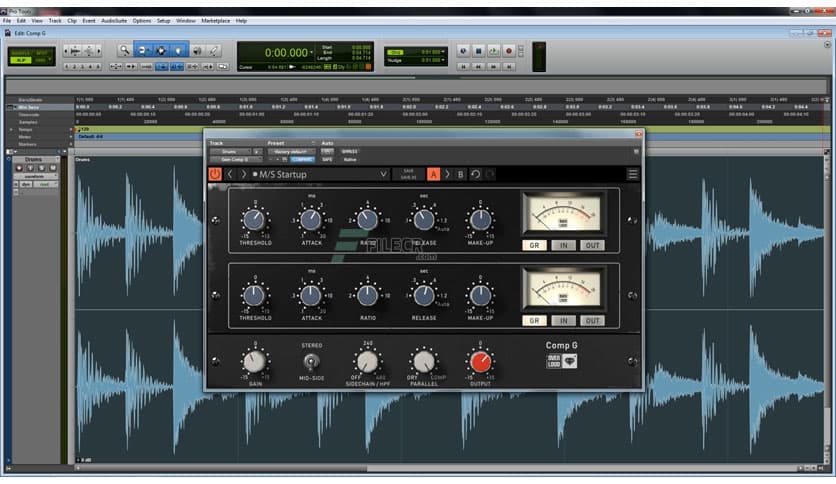This screenshot has height=484, width=836.
Task: Select the Zoomer magnifier tool
Action: (124, 51)
